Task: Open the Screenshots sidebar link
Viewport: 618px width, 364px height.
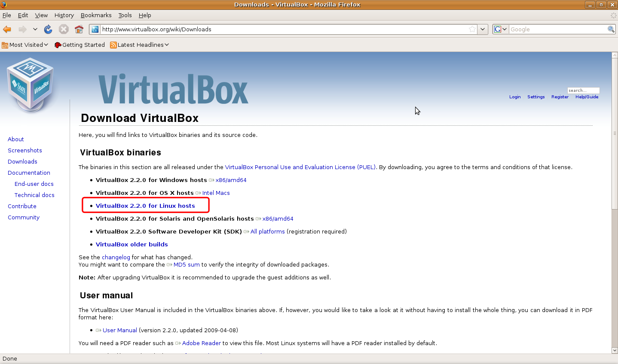Action: coord(25,150)
